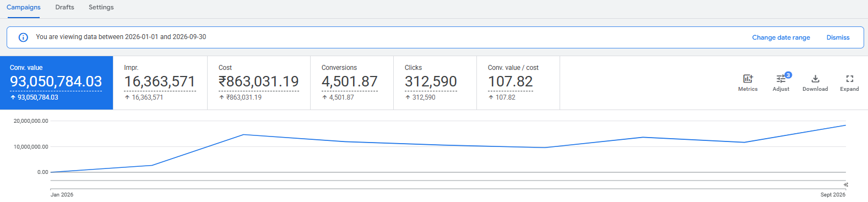Switch to the Campaigns tab
The image size is (868, 202).
pyautogui.click(x=23, y=7)
